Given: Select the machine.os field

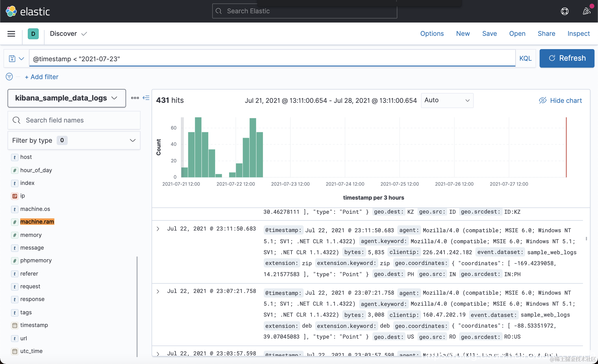Looking at the screenshot, I should pyautogui.click(x=35, y=209).
